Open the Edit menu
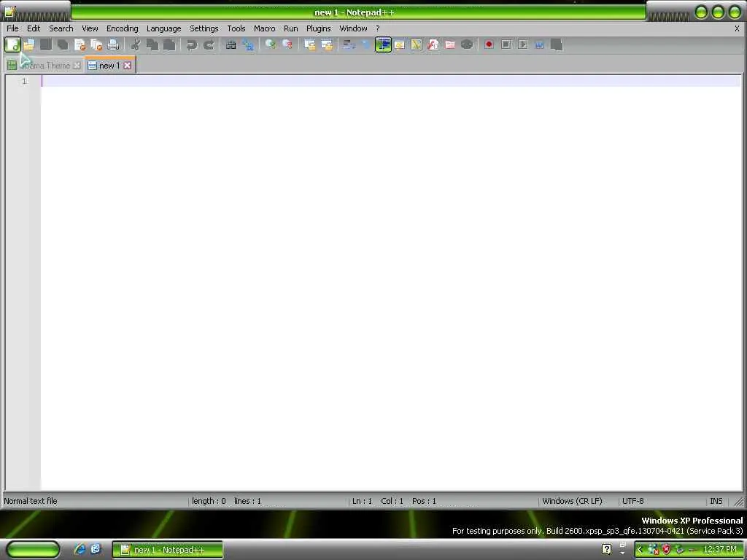The width and height of the screenshot is (747, 560). click(34, 28)
